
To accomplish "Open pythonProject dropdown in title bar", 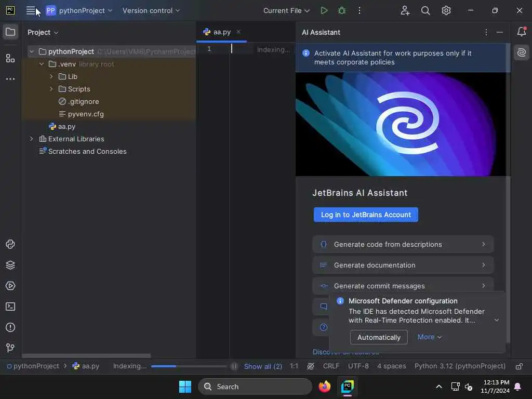I will tap(79, 10).
